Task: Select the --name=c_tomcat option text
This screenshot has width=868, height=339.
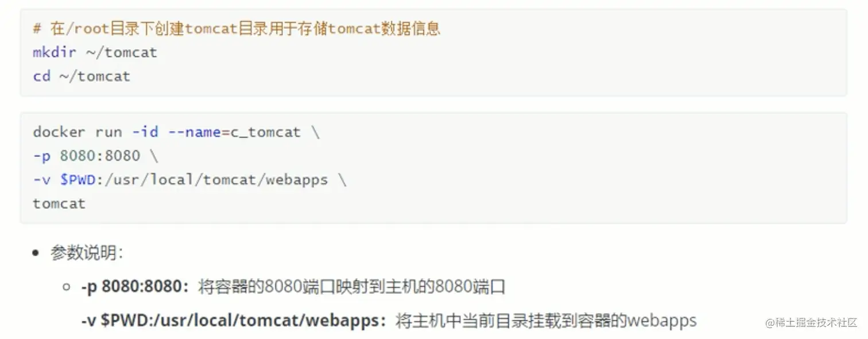Action: coord(234,132)
